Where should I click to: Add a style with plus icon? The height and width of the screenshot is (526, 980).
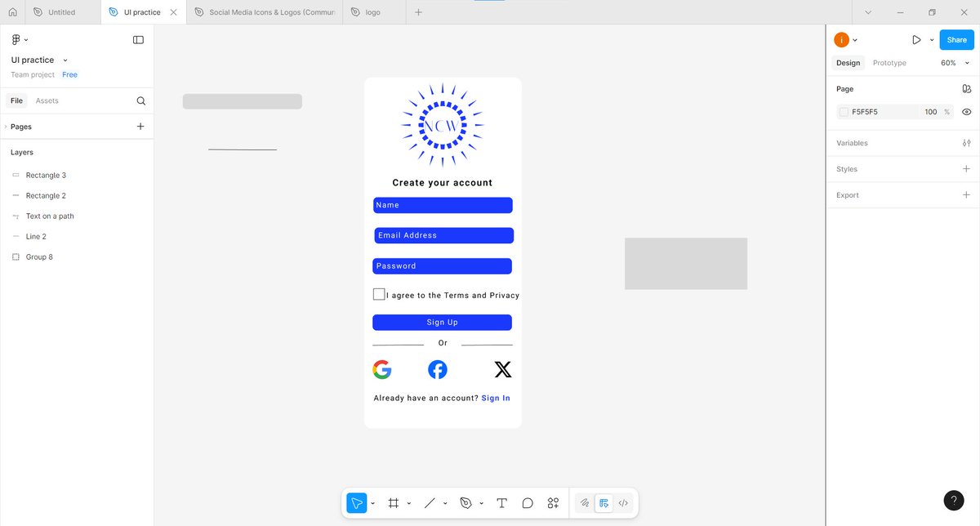(x=966, y=169)
